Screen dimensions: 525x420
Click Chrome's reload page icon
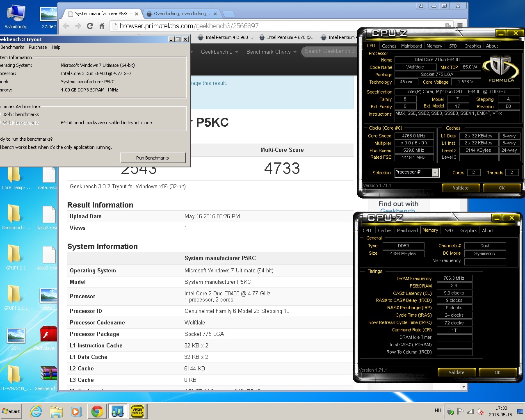pyautogui.click(x=90, y=26)
